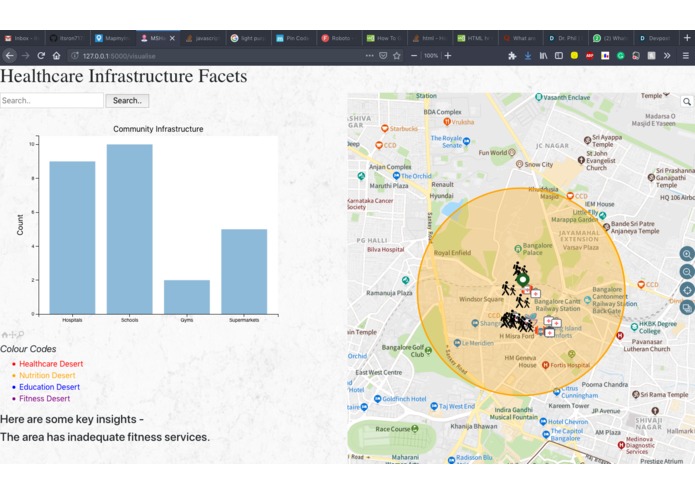Screen dimensions: 695x494
Task: Click the 100% zoom level indicator
Action: (431, 56)
